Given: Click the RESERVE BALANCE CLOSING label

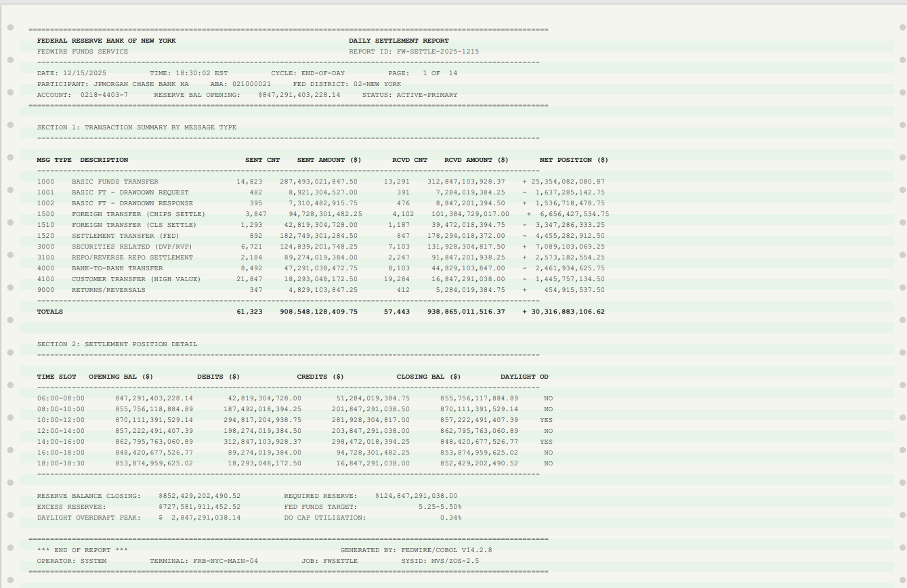Looking at the screenshot, I should point(89,496).
